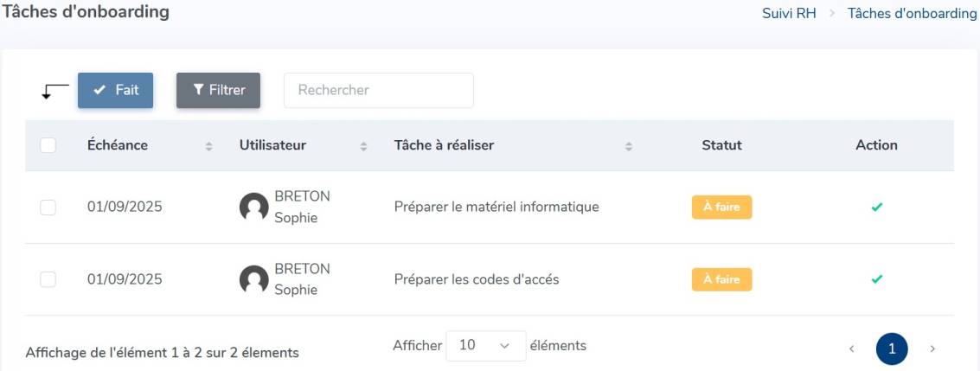This screenshot has width=980, height=371.
Task: Click the À faire badge in first row
Action: 721,207
